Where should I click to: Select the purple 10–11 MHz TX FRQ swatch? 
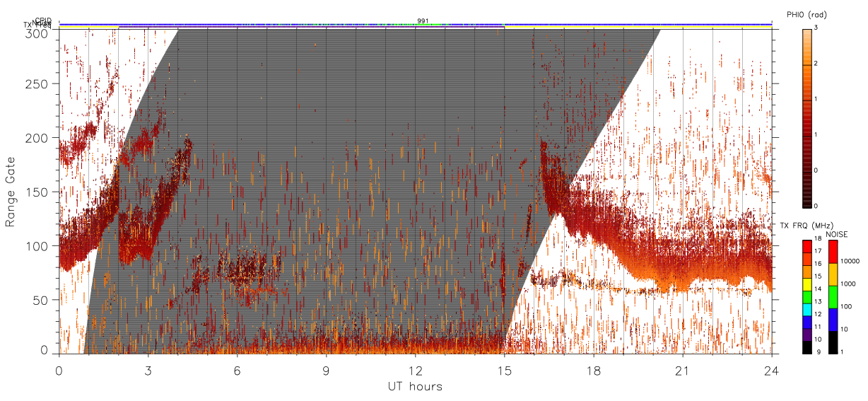(x=807, y=335)
